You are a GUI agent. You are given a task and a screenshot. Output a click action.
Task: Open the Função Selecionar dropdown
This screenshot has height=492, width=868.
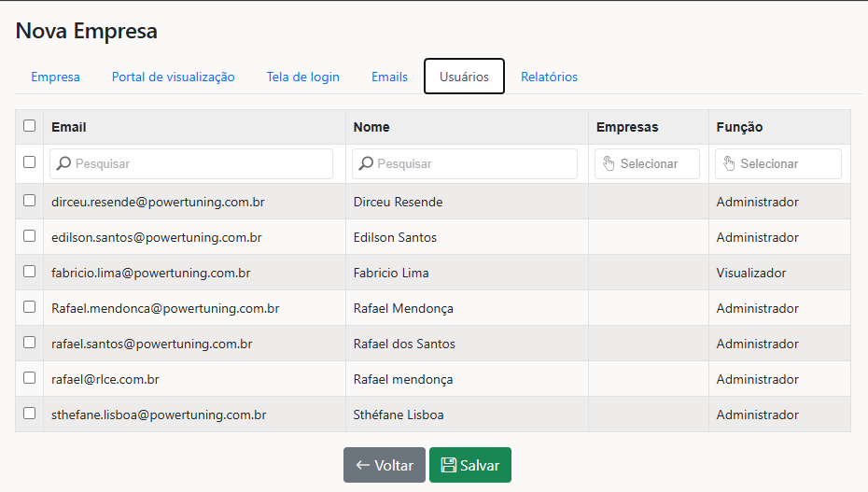pos(778,164)
